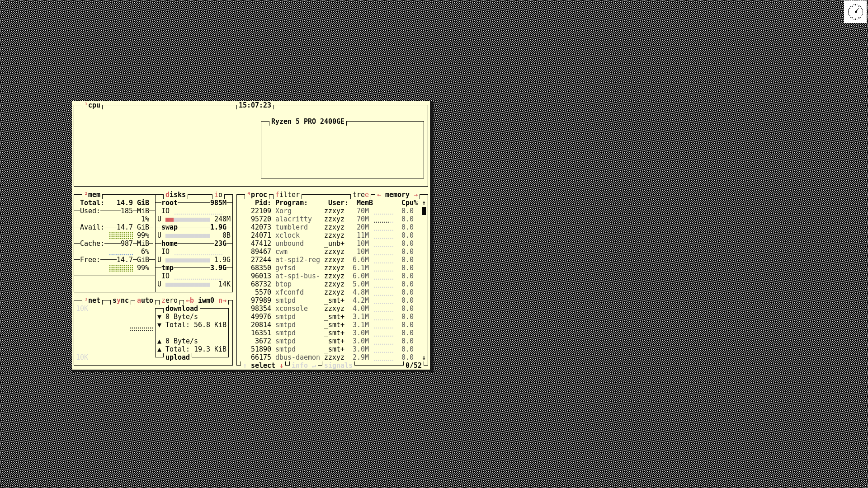Screen dimensions: 868x488
Task: Click the zero button in net panel
Action: [170, 300]
